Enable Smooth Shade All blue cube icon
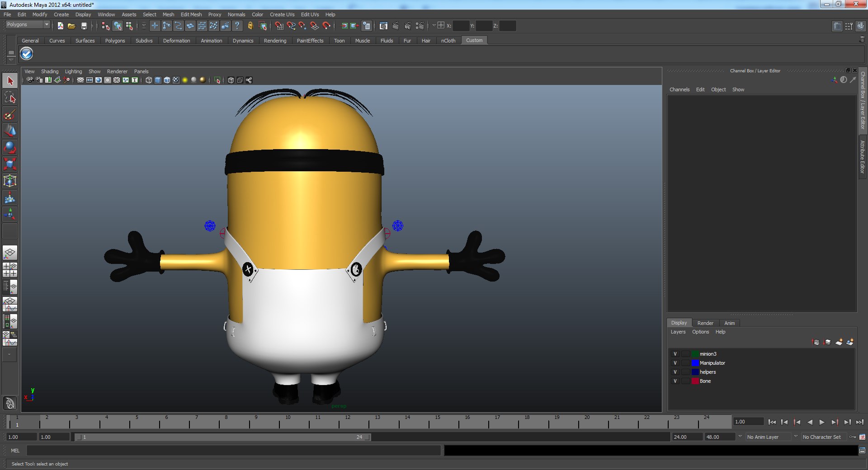Viewport: 868px width, 470px height. click(158, 80)
